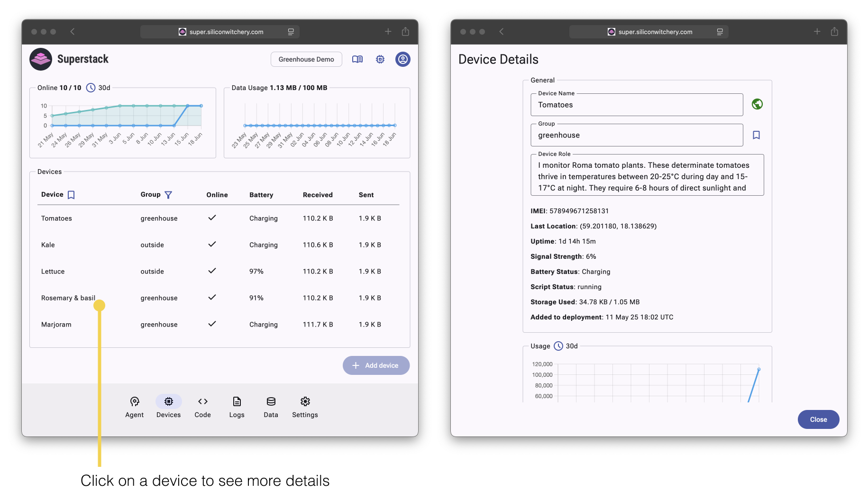Open the Group column filter icon
Viewport: 868px width, 491px height.
coord(168,195)
